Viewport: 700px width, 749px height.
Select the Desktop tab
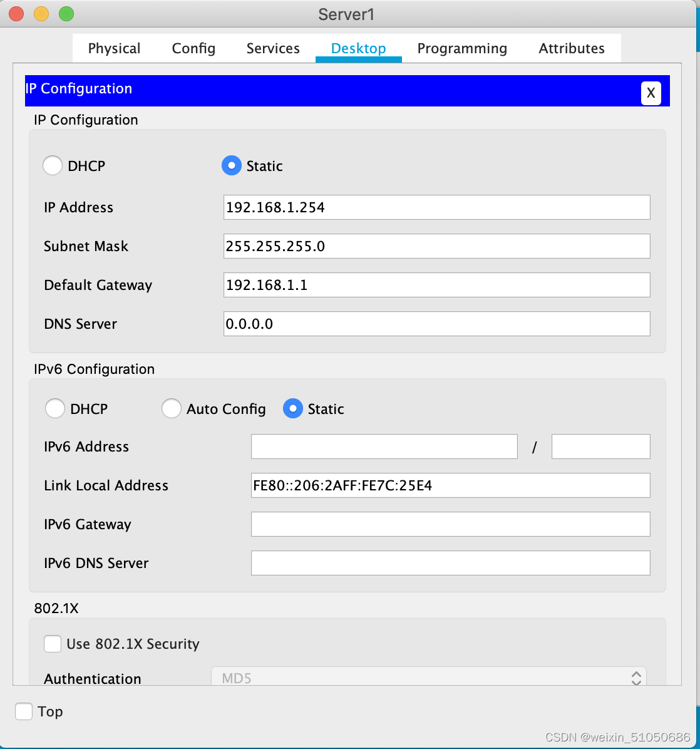[358, 48]
